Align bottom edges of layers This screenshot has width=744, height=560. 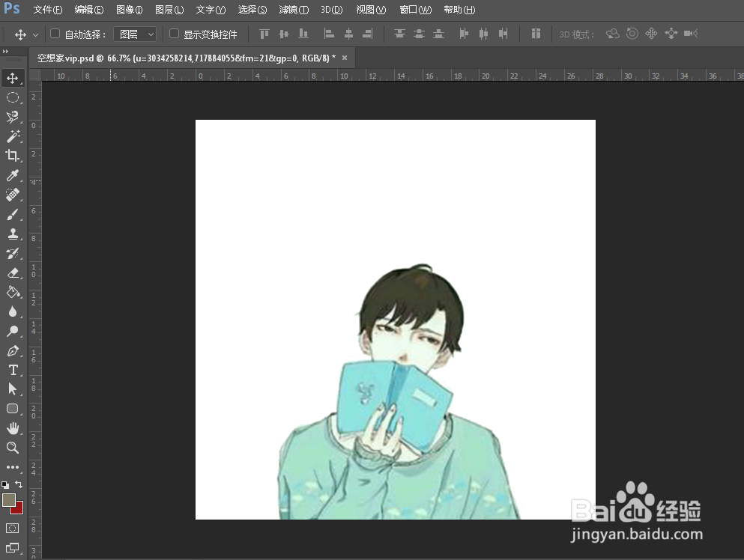[303, 34]
